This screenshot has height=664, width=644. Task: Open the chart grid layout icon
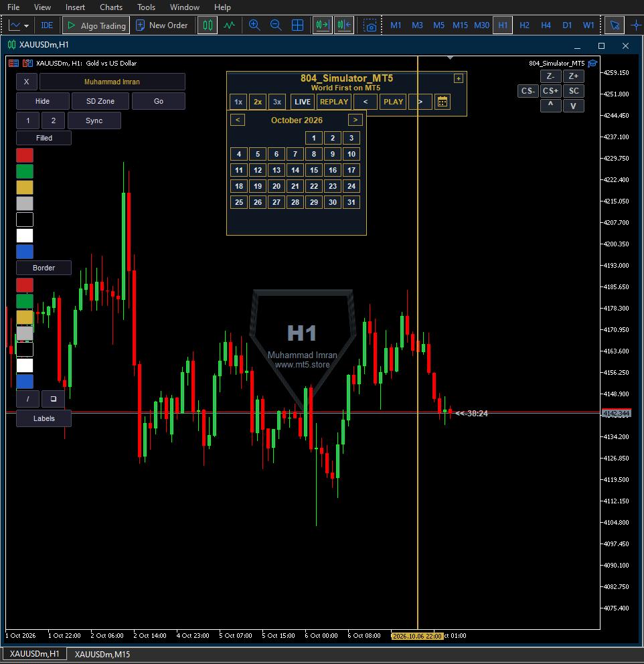coord(298,25)
